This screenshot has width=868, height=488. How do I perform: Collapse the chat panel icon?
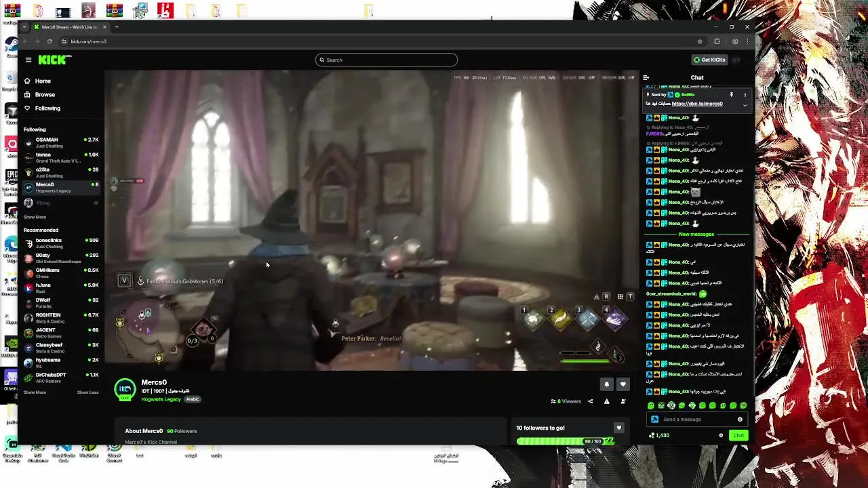click(646, 77)
